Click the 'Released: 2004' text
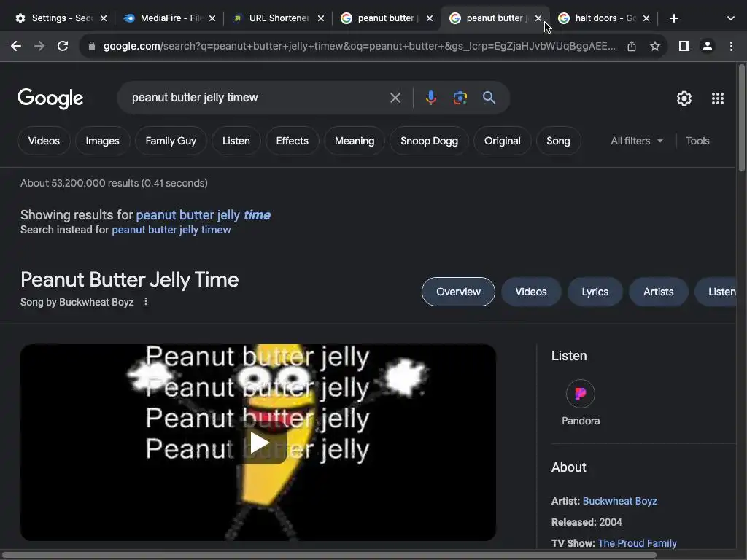Screen dimensions: 747x560 587,522
